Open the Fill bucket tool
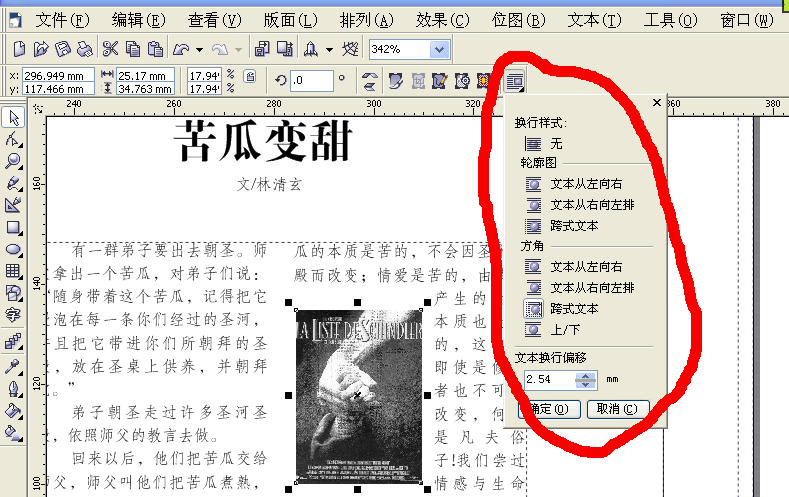Viewport: 789px width, 497px height. 14,411
